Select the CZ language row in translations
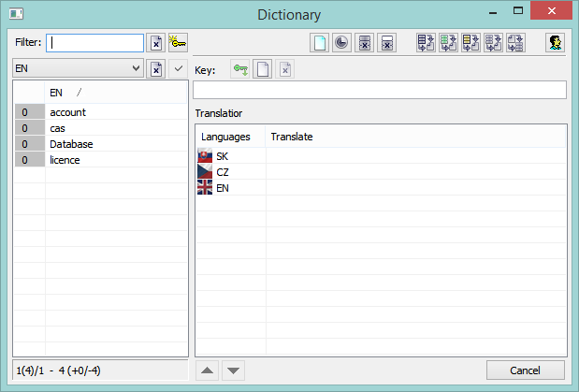Viewport: 579px width, 392px height. (223, 172)
